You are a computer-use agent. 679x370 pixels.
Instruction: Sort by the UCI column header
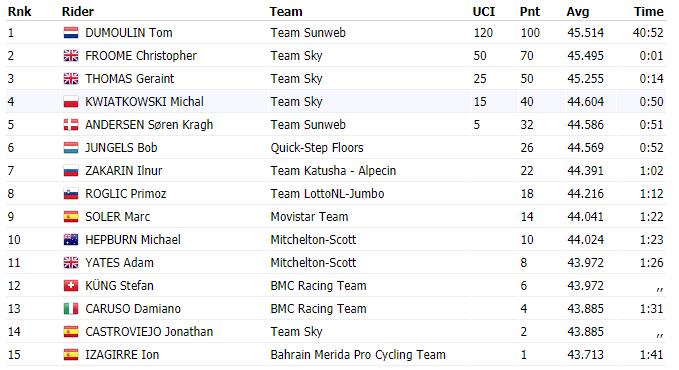pyautogui.click(x=484, y=11)
